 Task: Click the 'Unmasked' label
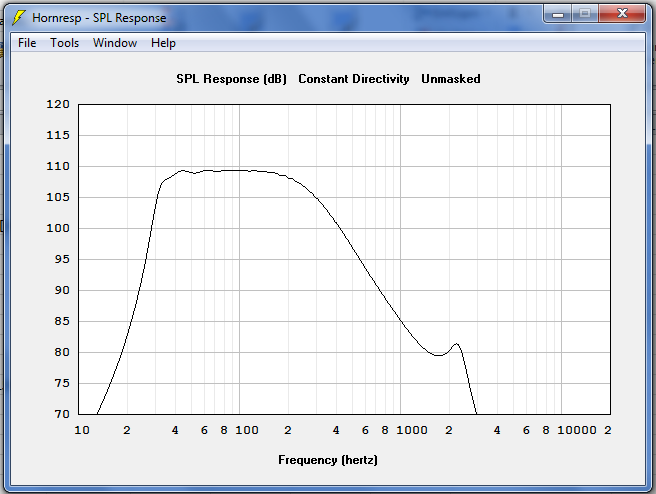pos(451,79)
